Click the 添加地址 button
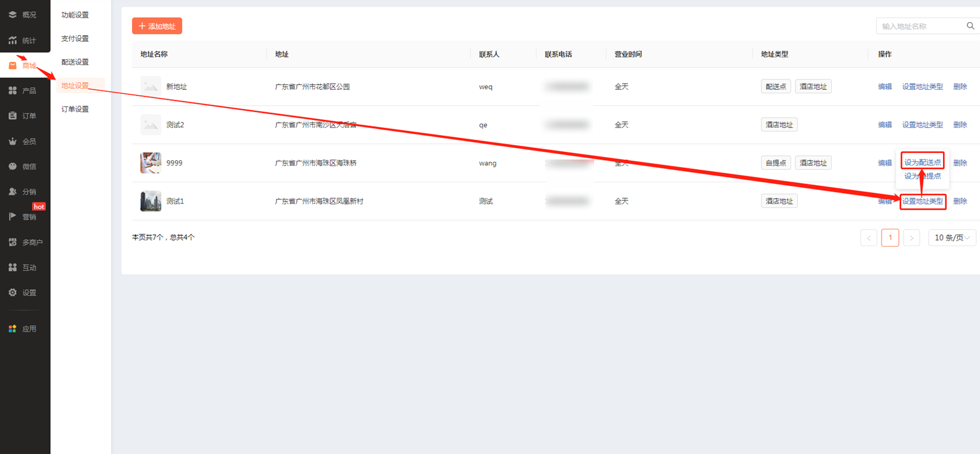The height and width of the screenshot is (454, 980). tap(157, 26)
